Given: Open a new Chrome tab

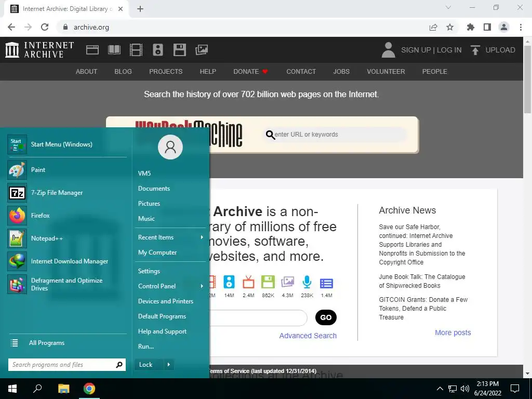Looking at the screenshot, I should [140, 9].
